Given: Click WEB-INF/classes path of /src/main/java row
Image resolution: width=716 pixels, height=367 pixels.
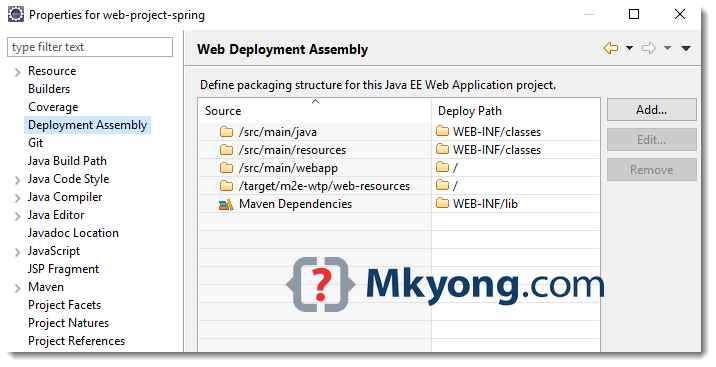Looking at the screenshot, I should point(497,132).
